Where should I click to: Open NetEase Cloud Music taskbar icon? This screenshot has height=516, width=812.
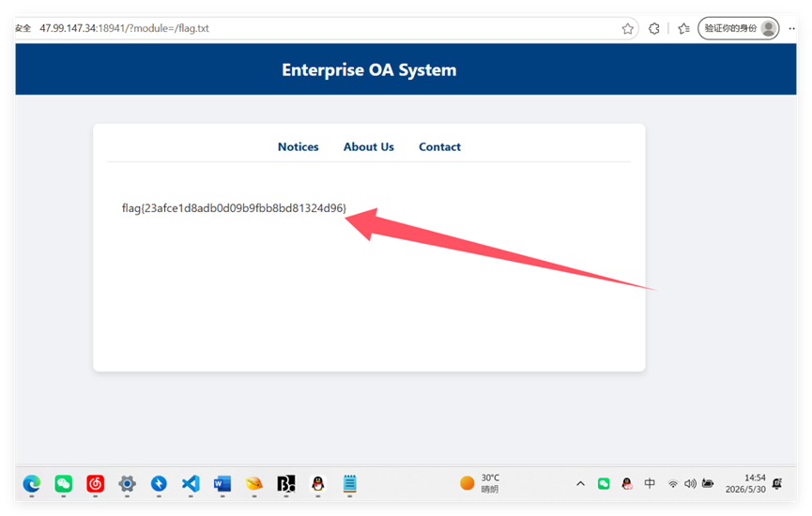(x=96, y=484)
